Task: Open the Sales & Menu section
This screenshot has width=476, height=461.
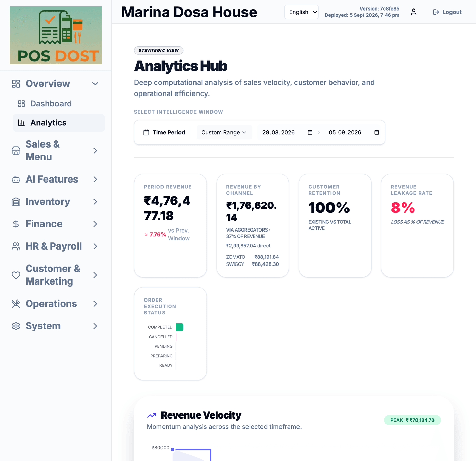Action: (x=55, y=151)
